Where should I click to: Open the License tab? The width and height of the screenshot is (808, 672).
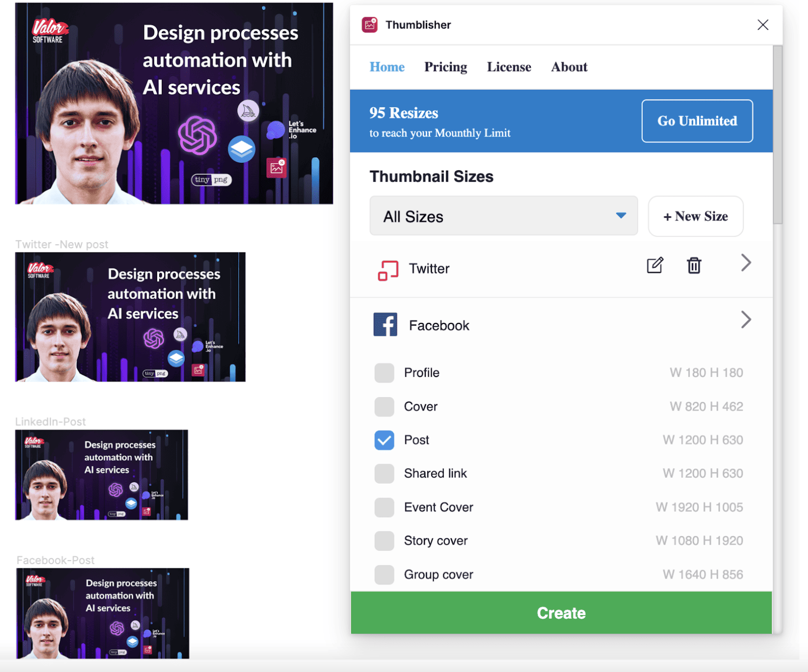click(509, 67)
